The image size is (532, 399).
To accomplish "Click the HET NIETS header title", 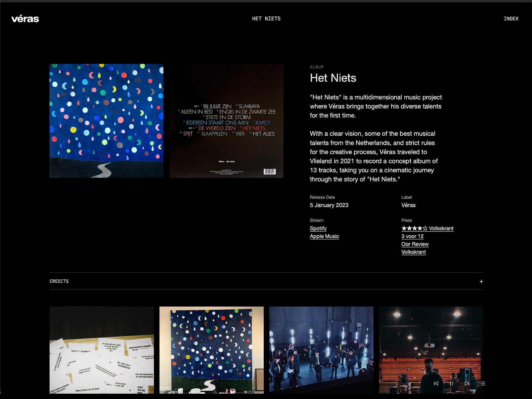I will 266,19.
